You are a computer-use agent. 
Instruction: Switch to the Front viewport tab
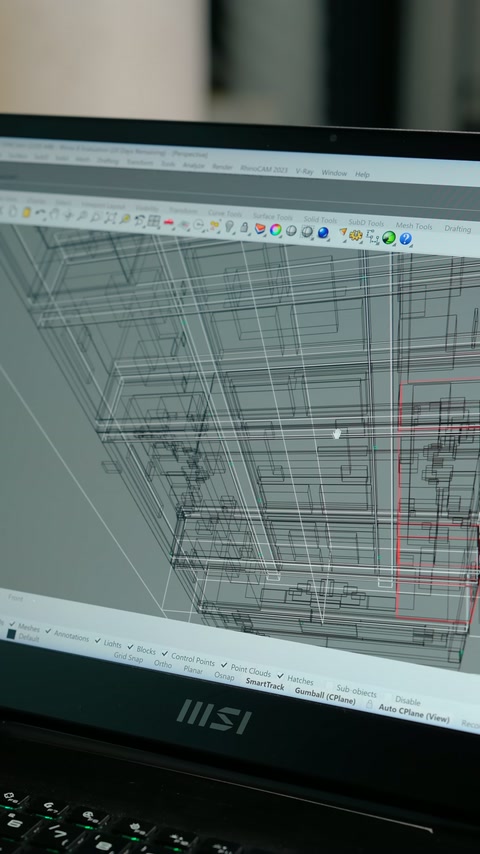(15, 598)
